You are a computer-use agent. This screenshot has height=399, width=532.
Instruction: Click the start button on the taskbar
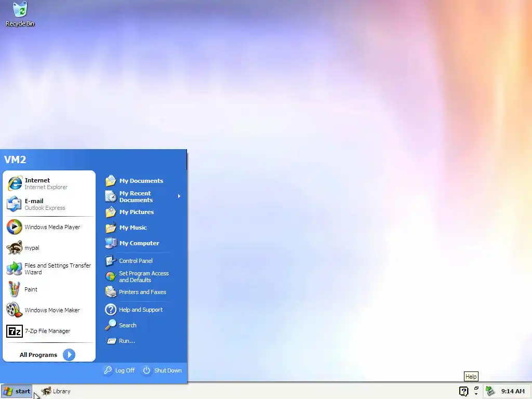coord(16,391)
